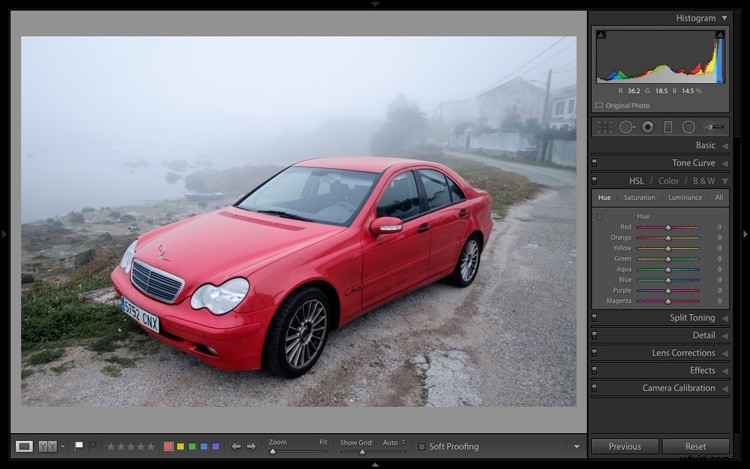
Task: Go to next photo with right arrow
Action: (x=252, y=447)
